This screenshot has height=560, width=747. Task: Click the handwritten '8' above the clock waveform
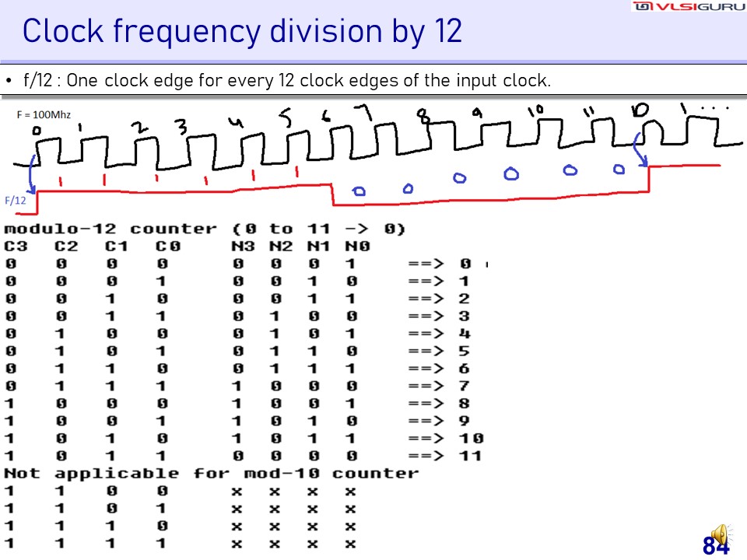[x=423, y=117]
